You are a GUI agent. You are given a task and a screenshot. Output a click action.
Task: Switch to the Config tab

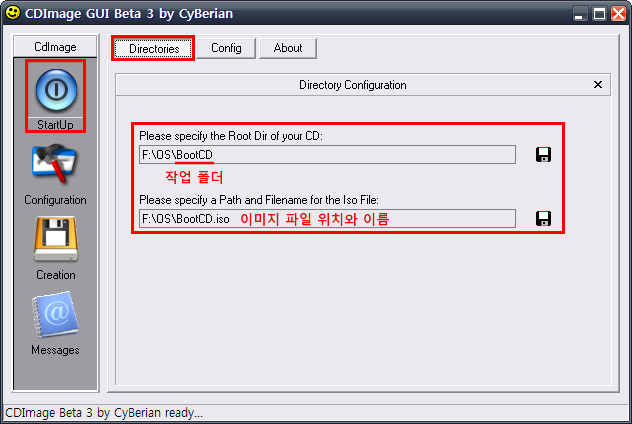point(226,48)
